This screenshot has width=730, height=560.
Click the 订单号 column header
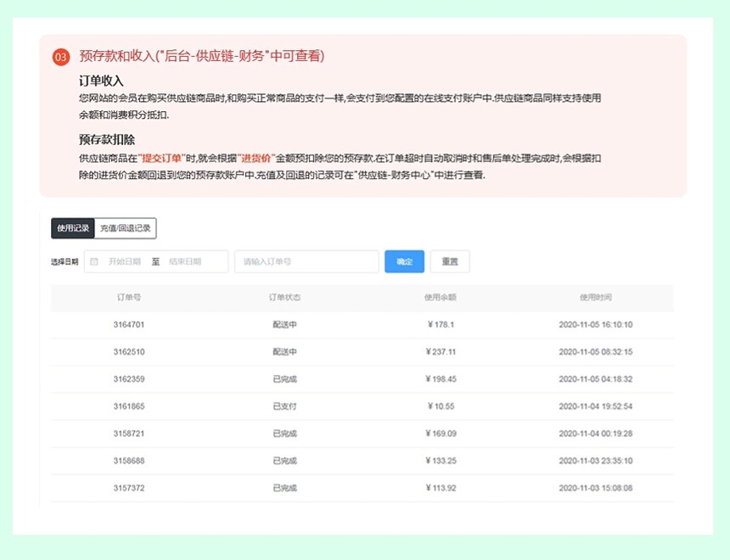click(129, 297)
